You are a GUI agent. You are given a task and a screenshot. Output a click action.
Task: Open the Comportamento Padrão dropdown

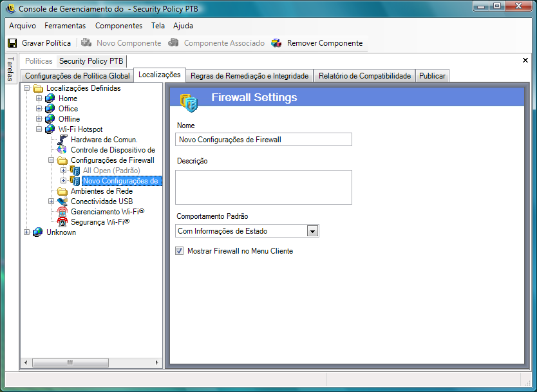coord(312,231)
